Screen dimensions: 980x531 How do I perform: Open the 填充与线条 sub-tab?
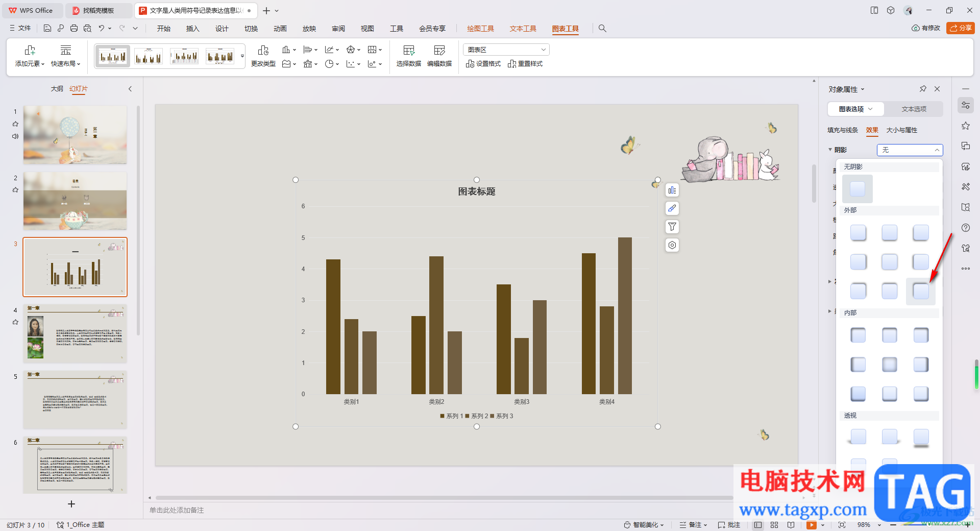[843, 130]
